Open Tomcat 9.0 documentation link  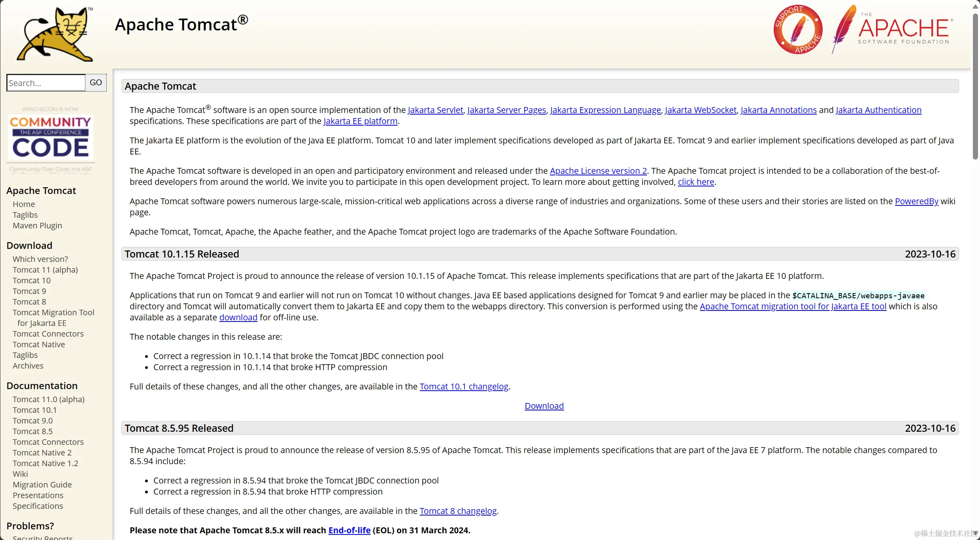(x=32, y=421)
